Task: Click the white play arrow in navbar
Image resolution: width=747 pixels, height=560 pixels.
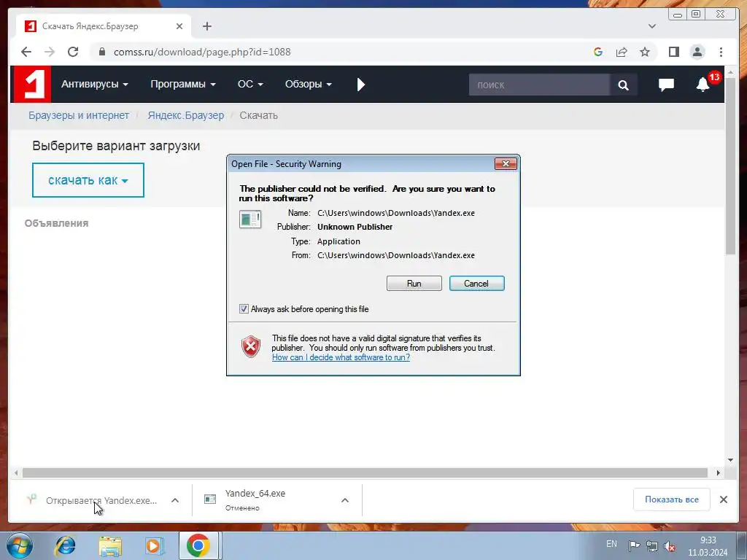Action: 360,85
